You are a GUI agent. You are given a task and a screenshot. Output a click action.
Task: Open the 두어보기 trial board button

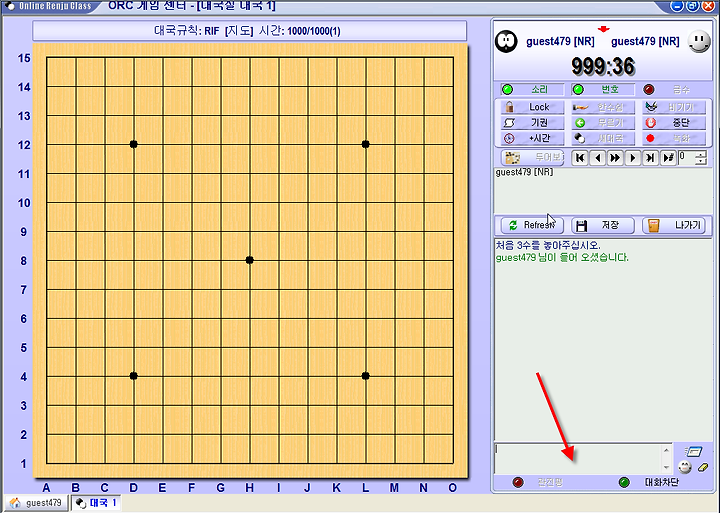(x=533, y=158)
